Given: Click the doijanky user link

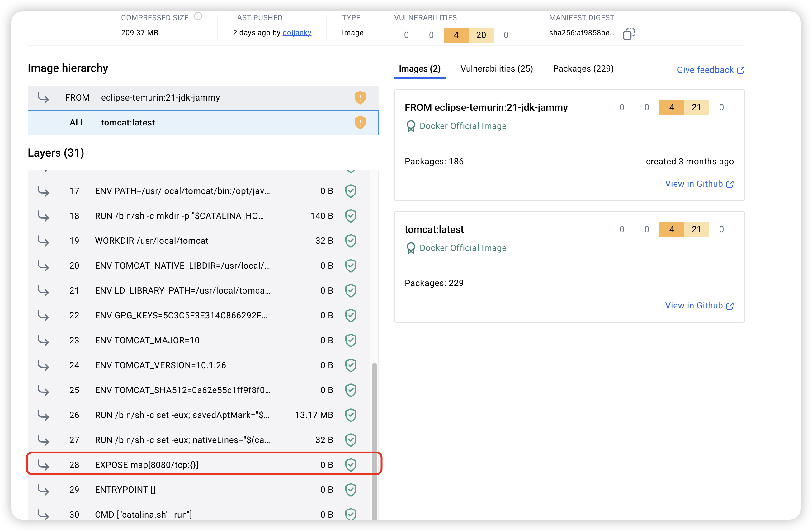Looking at the screenshot, I should click(x=296, y=33).
